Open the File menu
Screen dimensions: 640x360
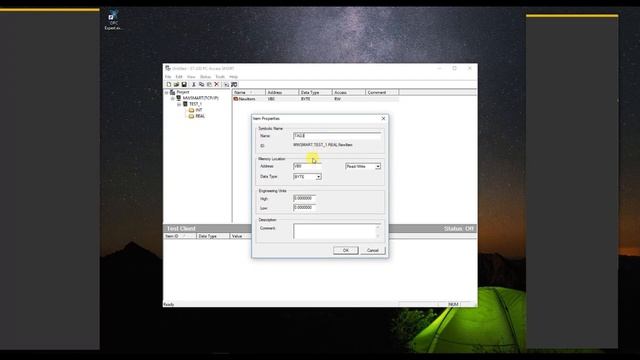tap(168, 77)
